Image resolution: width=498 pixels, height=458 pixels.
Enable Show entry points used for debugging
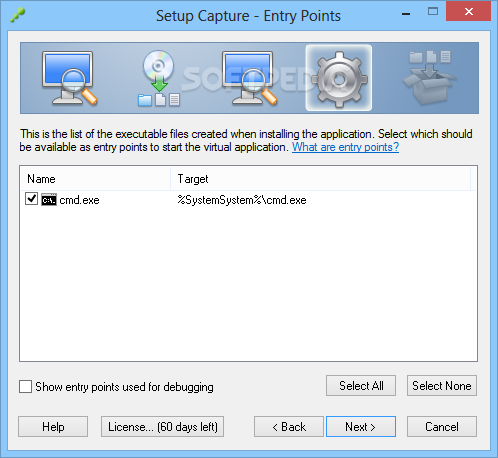click(x=25, y=387)
